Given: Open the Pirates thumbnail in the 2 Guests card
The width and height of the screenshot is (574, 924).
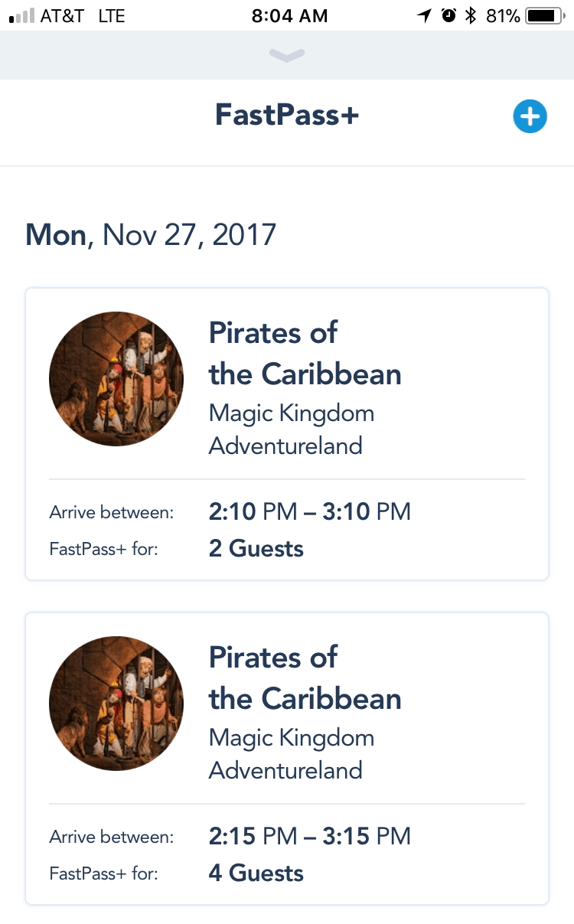Looking at the screenshot, I should pyautogui.click(x=116, y=379).
